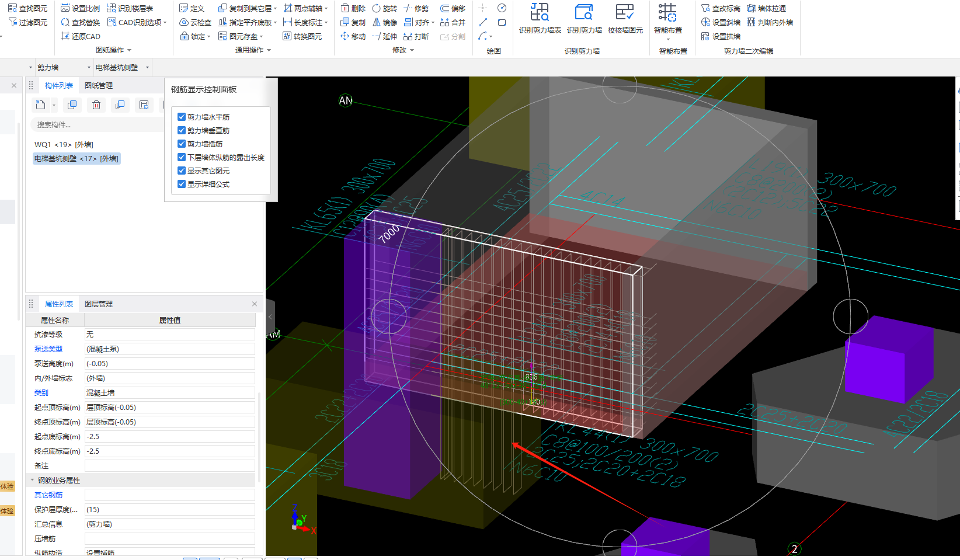Click 校核墙图元 verify wall elements
The width and height of the screenshot is (960, 560).
[x=625, y=19]
